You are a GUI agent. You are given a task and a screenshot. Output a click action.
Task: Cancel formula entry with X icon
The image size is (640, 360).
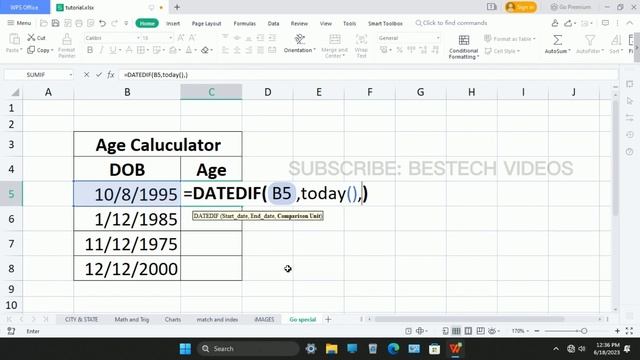(87, 75)
